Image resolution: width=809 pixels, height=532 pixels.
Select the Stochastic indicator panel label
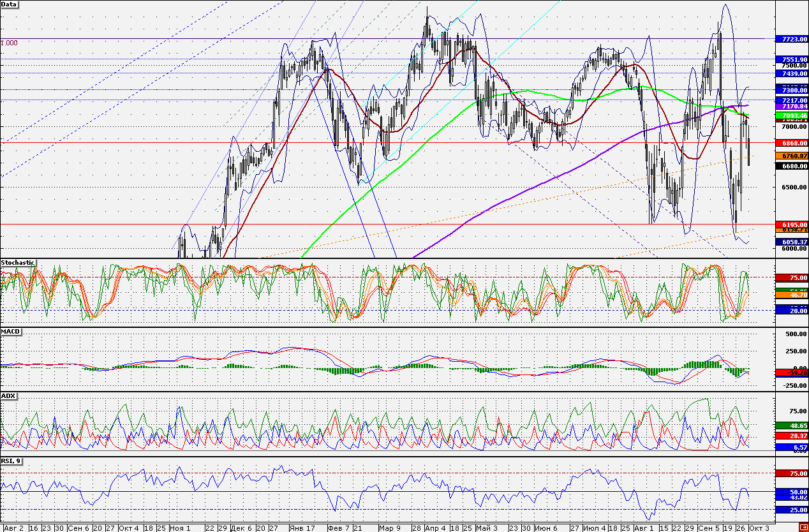point(18,262)
